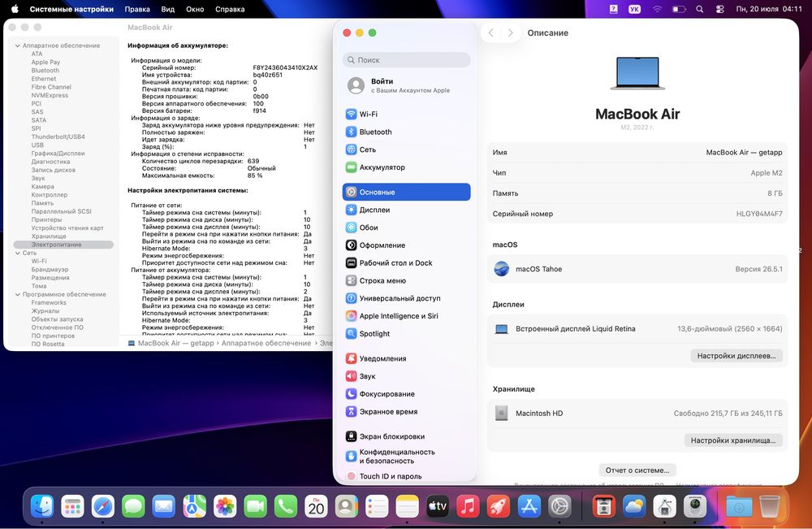812x529 pixels.
Task: Open Правка menu
Action: tap(137, 9)
